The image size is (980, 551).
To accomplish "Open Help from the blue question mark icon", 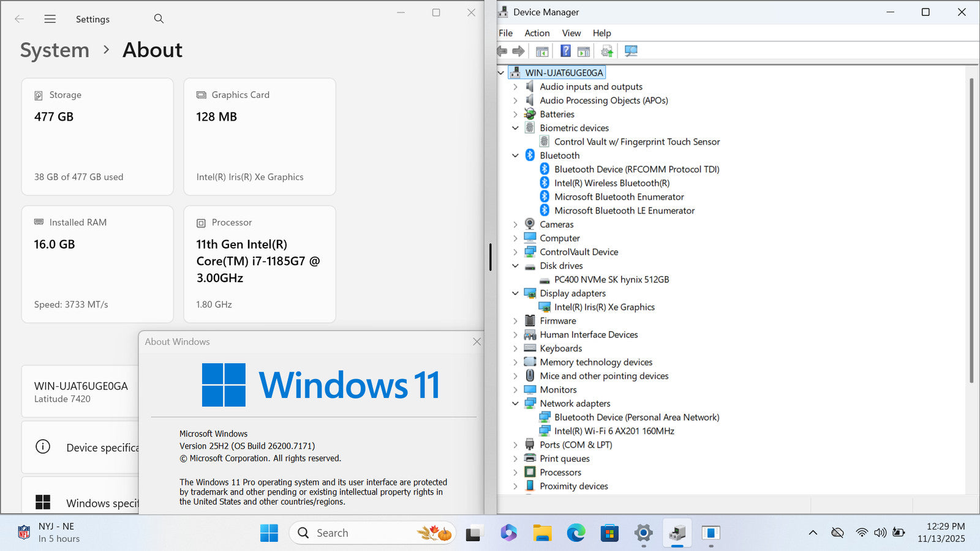I will tap(565, 51).
